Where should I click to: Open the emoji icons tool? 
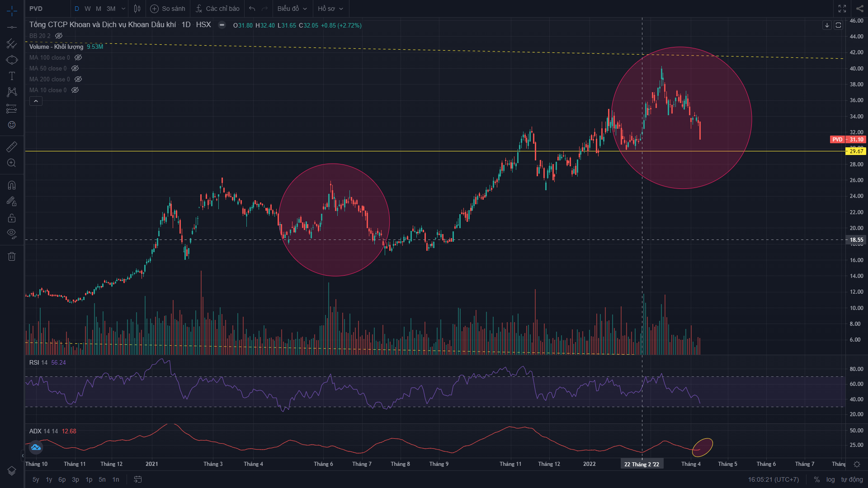tap(12, 125)
